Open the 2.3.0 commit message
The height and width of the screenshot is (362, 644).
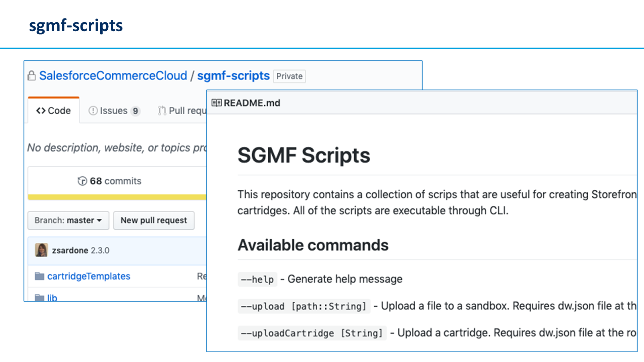click(100, 250)
